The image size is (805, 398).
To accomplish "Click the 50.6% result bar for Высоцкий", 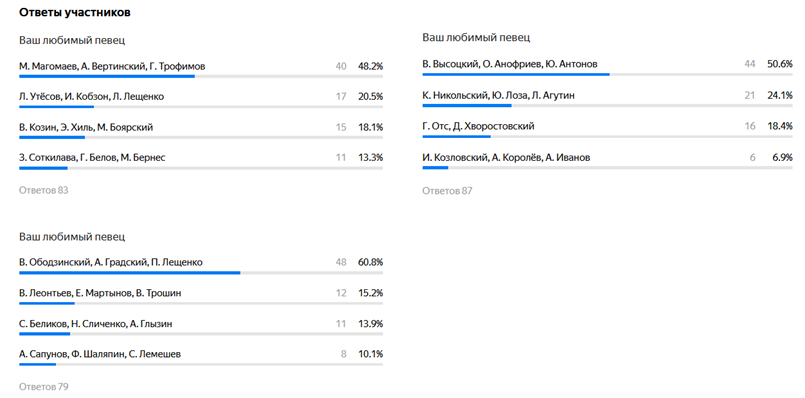I will coord(607,74).
